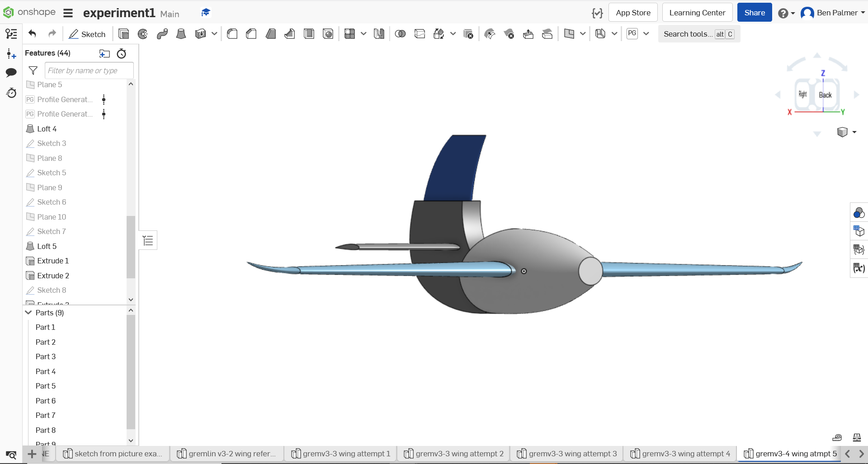868x464 pixels.
Task: Click the Share button
Action: 755,13
